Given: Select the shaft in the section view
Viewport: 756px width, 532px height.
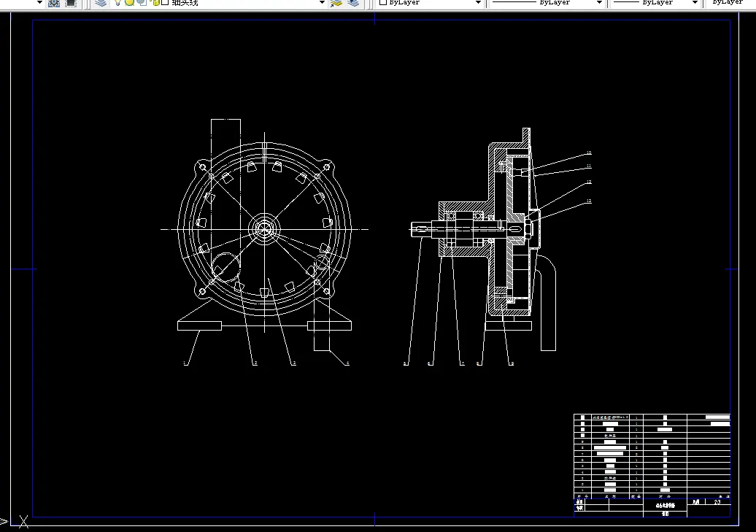Looking at the screenshot, I should point(458,229).
